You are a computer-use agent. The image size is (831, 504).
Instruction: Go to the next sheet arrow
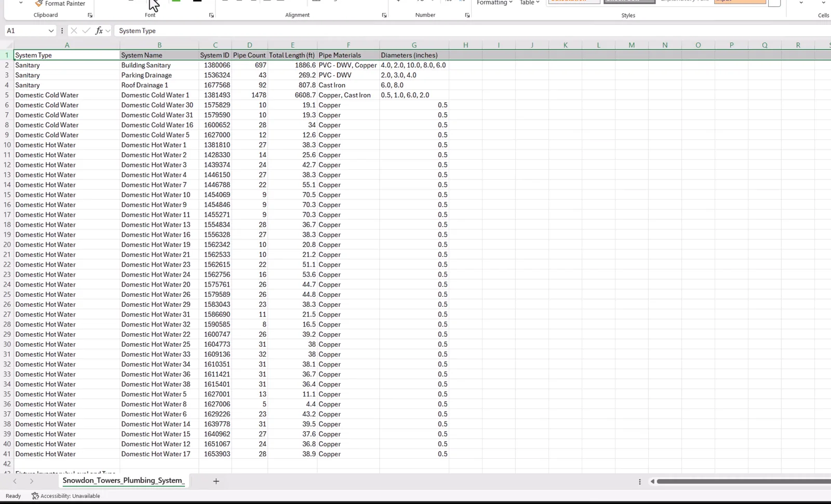pos(31,481)
